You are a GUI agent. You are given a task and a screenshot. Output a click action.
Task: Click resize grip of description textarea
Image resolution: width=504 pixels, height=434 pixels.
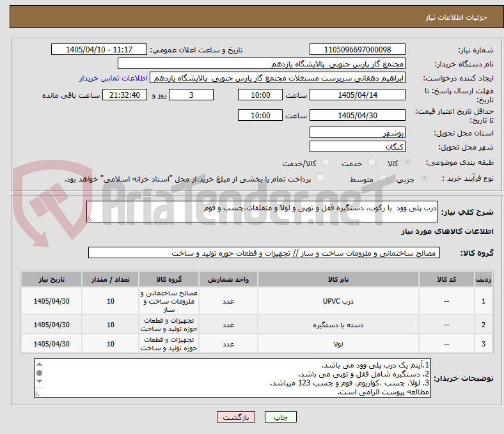90,219
